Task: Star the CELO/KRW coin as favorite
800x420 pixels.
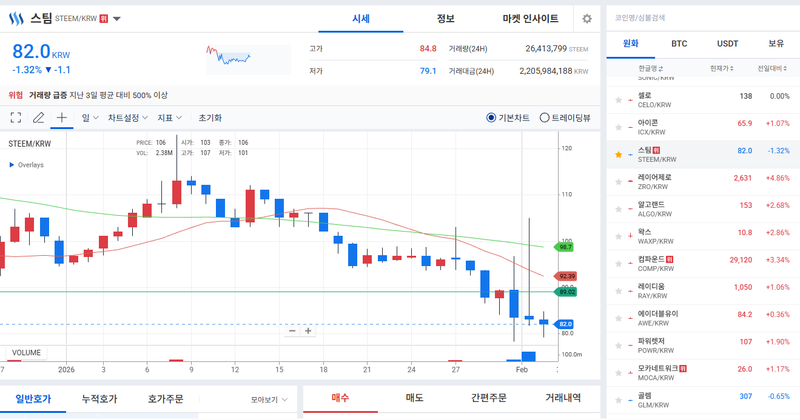Action: 618,100
